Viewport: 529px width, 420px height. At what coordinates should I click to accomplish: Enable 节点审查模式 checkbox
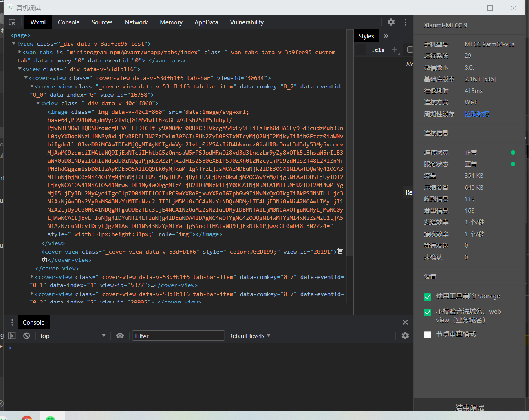tap(428, 334)
